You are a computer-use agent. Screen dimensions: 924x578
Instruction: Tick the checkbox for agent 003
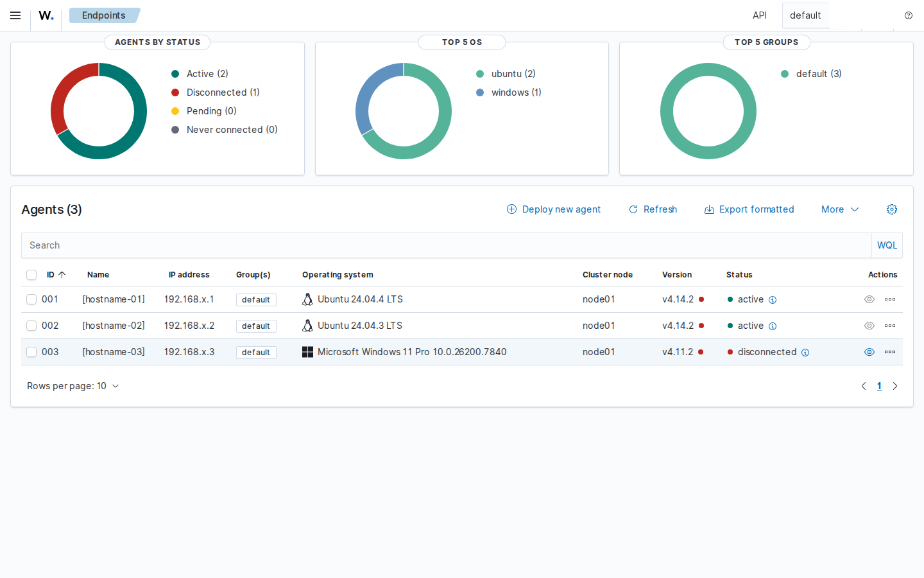[x=31, y=352]
